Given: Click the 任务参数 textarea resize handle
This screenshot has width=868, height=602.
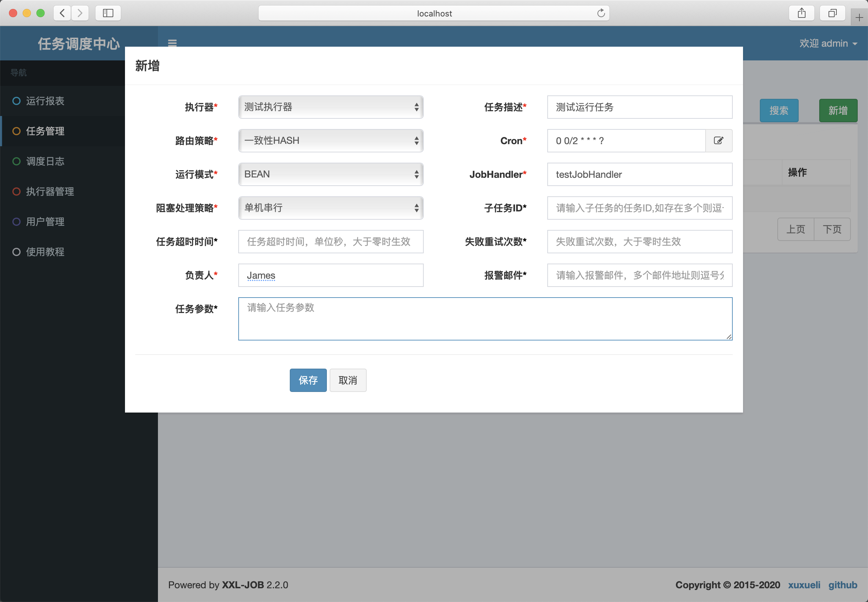Looking at the screenshot, I should [729, 337].
